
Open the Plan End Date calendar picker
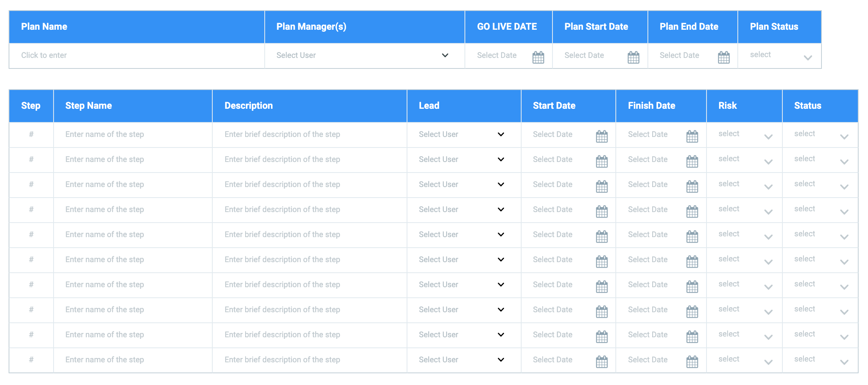coord(723,57)
